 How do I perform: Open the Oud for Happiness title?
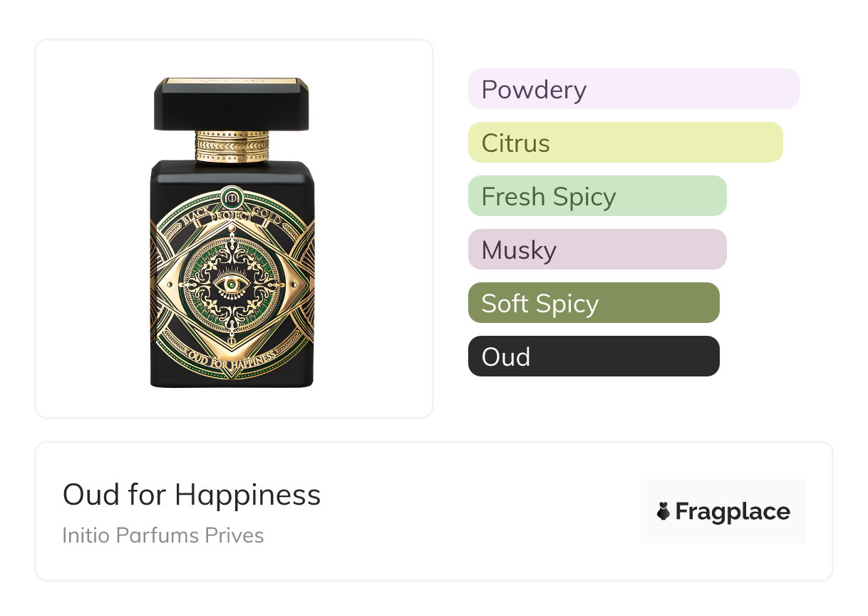pos(192,495)
